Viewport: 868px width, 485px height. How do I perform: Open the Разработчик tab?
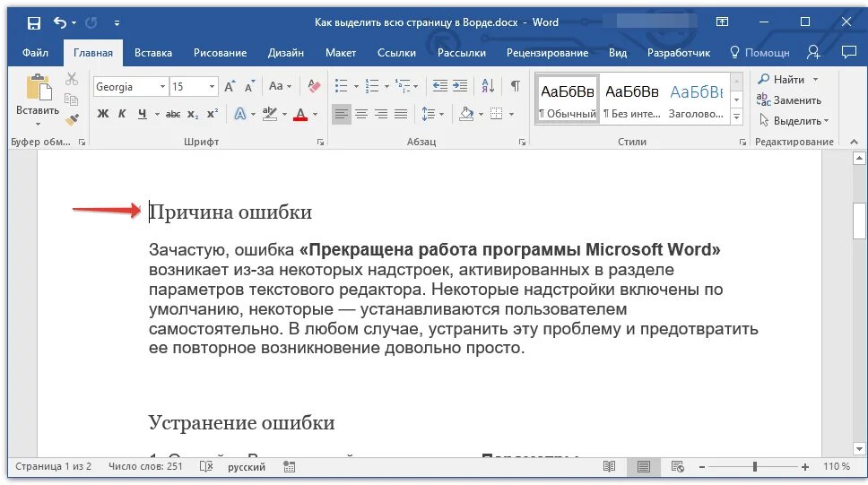click(x=679, y=53)
